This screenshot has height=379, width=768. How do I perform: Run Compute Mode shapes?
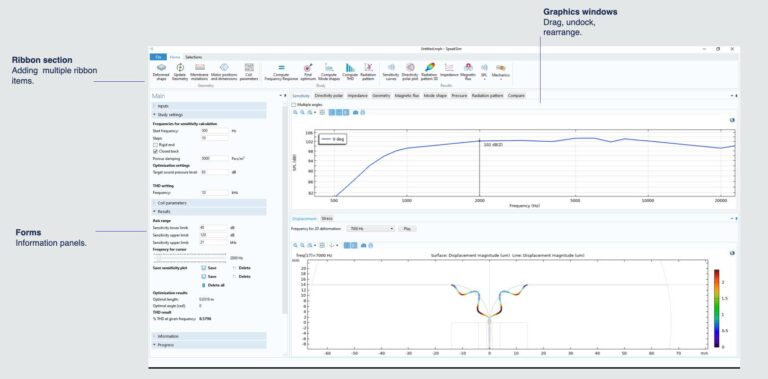329,71
